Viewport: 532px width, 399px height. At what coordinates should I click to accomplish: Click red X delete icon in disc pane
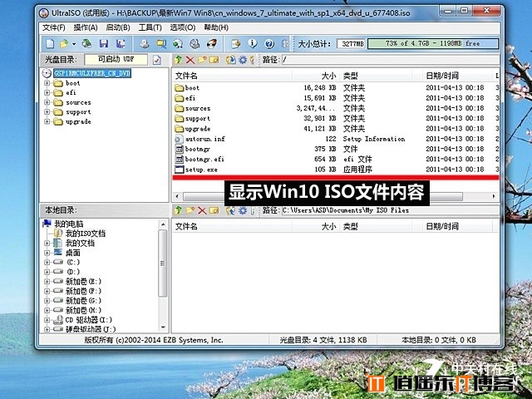click(190, 61)
